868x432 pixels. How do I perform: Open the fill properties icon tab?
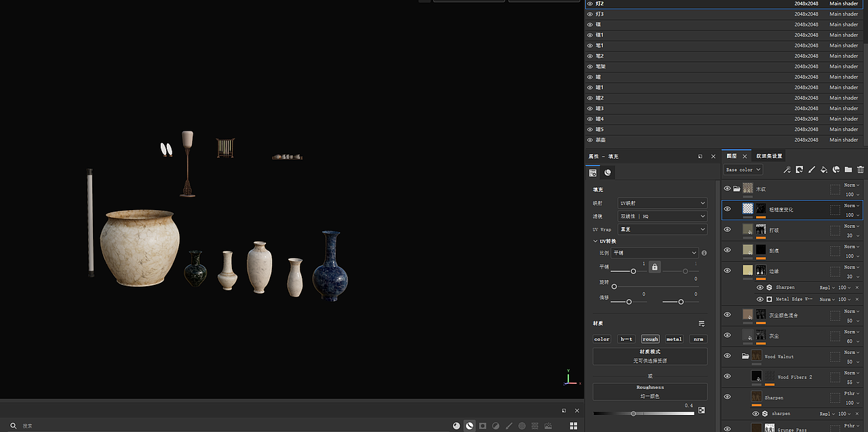click(x=593, y=173)
